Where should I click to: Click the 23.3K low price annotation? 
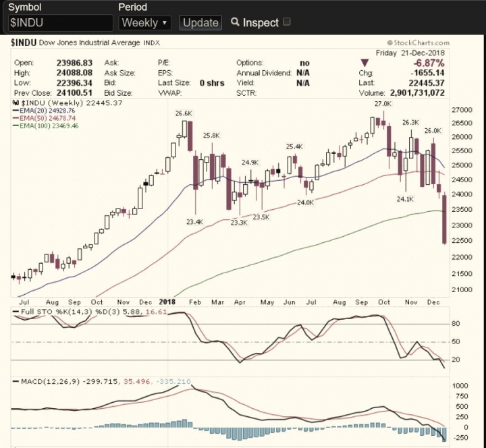click(239, 223)
